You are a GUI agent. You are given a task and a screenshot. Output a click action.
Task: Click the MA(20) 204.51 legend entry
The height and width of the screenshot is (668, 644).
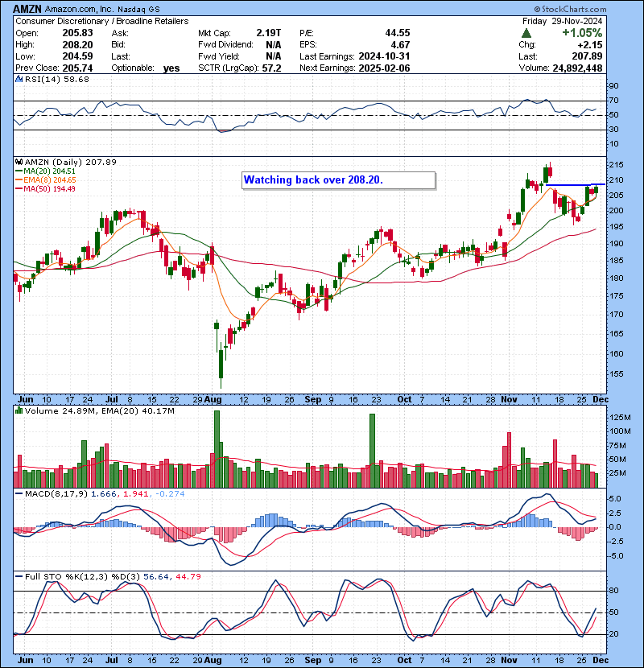coord(45,171)
